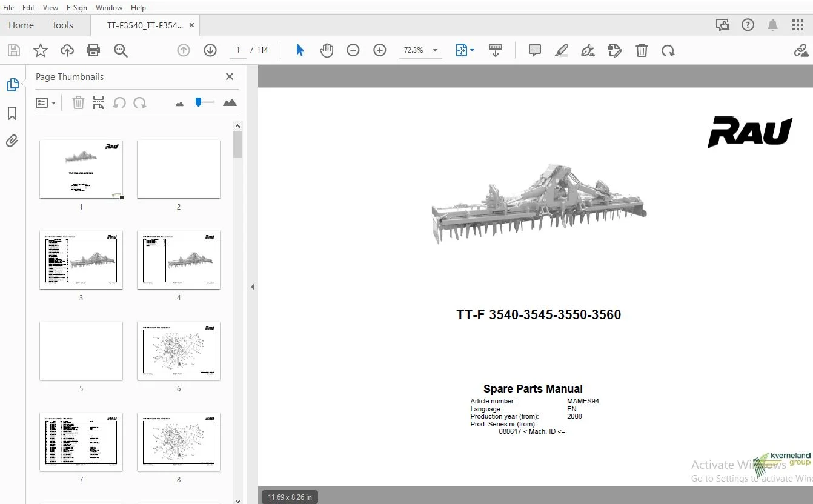Select the Highlight text tool
The image size is (813, 504).
click(x=562, y=50)
